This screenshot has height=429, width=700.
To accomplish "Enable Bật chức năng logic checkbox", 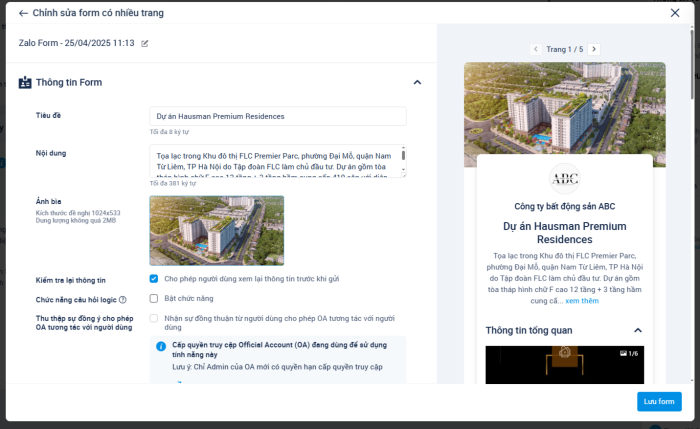I will click(x=154, y=298).
